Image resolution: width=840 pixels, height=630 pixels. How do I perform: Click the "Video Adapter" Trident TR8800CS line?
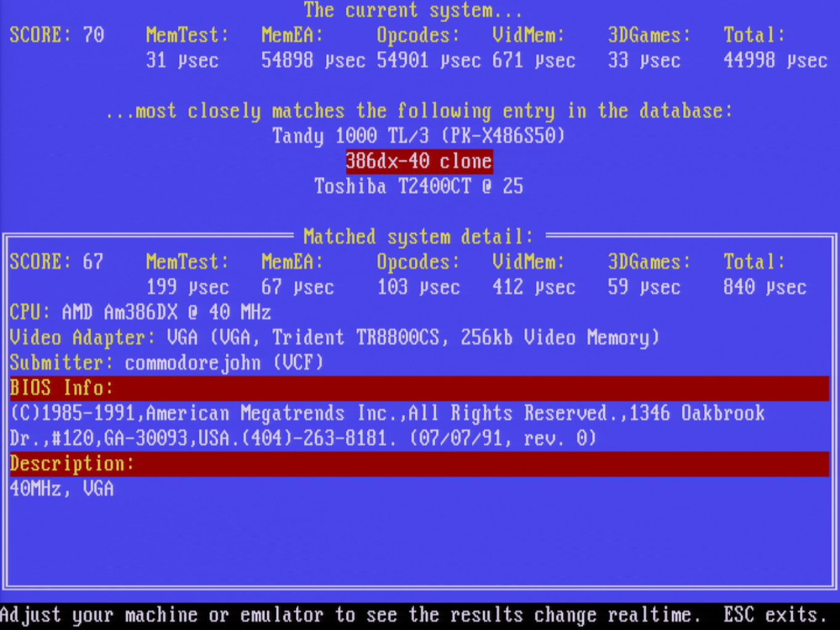(334, 338)
